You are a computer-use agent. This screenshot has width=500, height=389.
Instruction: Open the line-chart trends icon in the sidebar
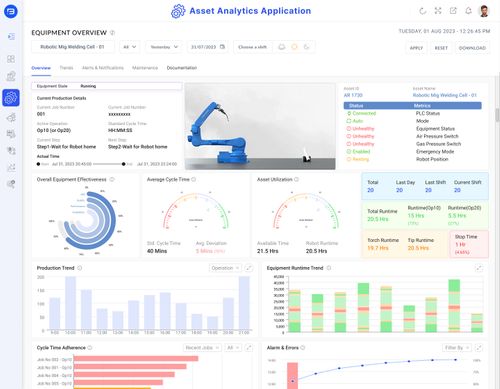point(11,167)
